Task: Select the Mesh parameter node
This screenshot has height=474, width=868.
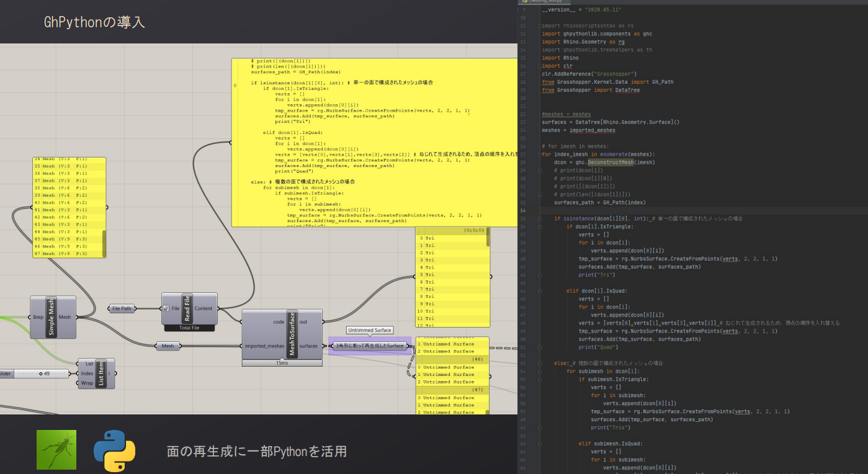Action: tap(168, 346)
